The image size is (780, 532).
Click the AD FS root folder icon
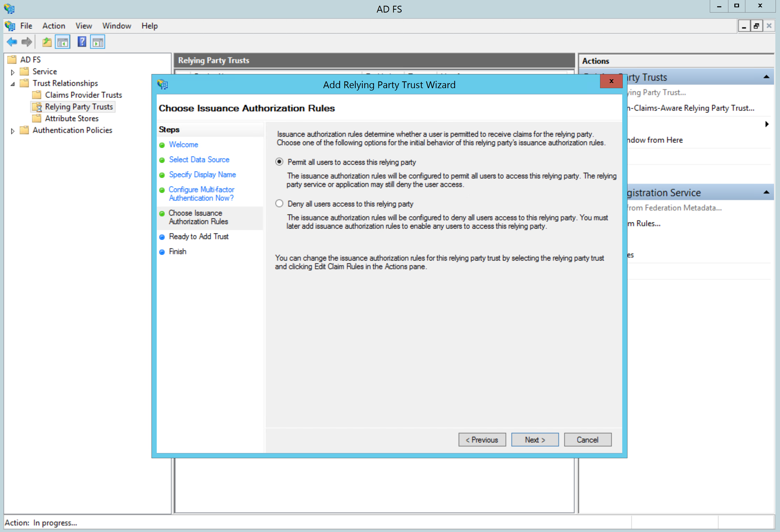point(12,60)
